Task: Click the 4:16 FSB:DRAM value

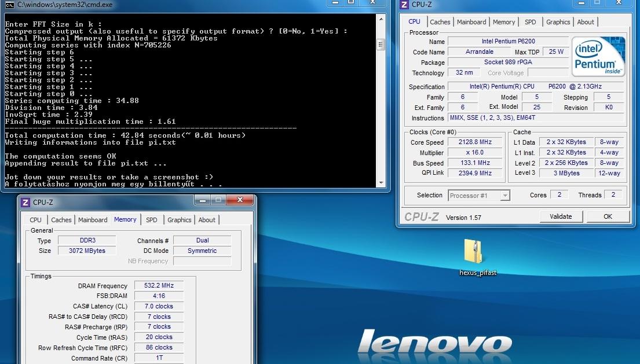Action: [159, 296]
